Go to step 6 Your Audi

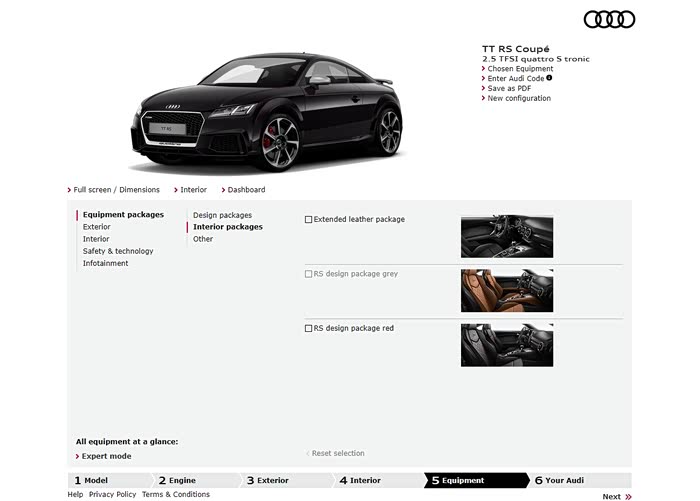(x=580, y=480)
